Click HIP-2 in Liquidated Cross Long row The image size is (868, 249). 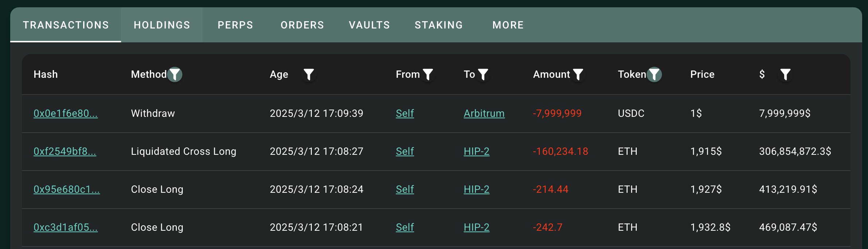coord(476,152)
